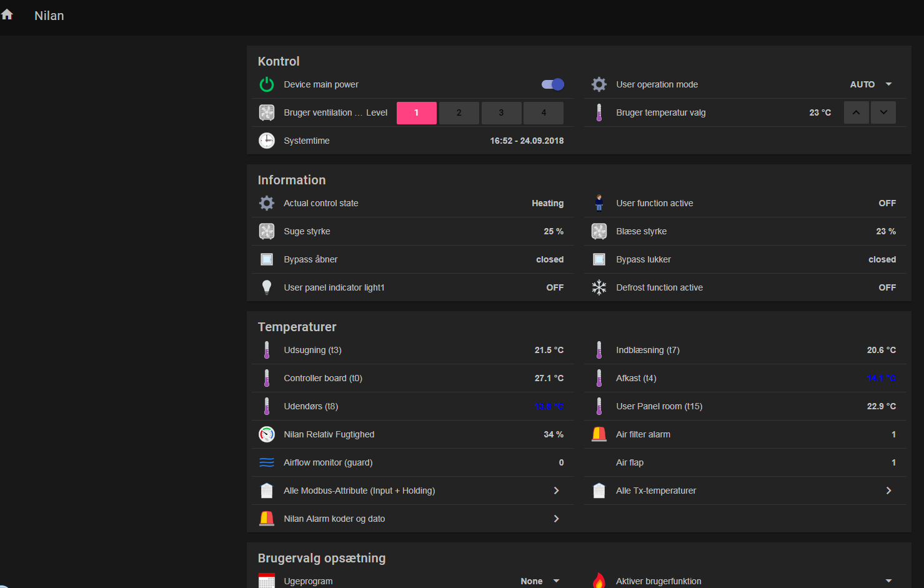Decrease Bruger temperatur valg with down arrow
The image size is (924, 588).
[883, 112]
